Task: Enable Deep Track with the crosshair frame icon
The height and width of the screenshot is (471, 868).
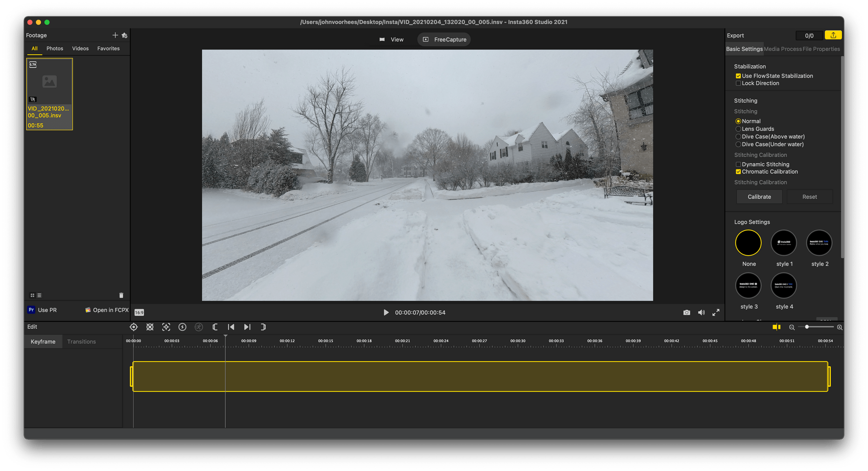Action: pos(166,327)
